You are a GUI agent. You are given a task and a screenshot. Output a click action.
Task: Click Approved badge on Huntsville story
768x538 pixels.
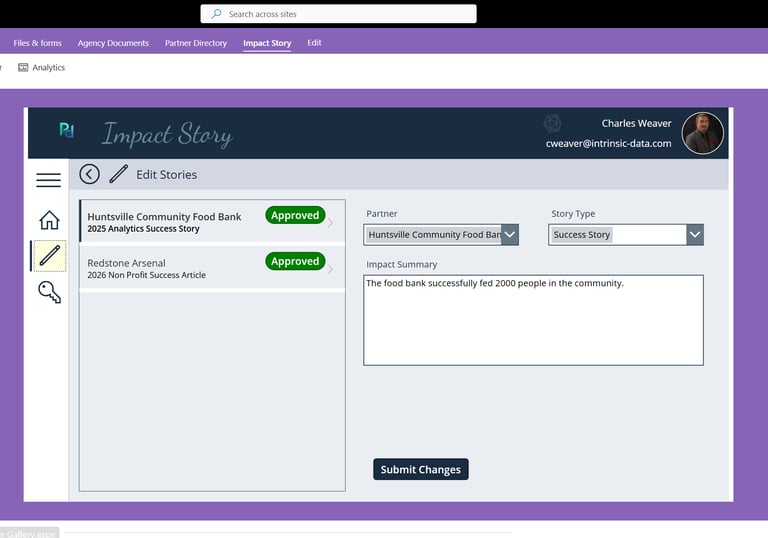[295, 215]
